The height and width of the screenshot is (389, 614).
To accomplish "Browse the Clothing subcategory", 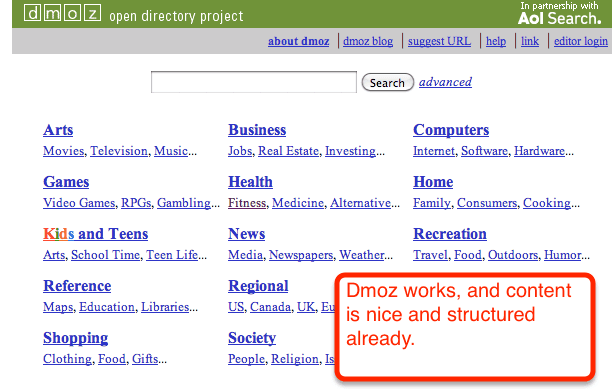I will (x=68, y=360).
